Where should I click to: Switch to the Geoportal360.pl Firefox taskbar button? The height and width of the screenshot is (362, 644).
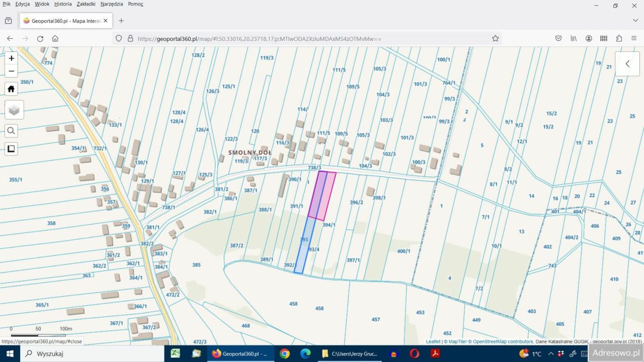[x=240, y=353]
